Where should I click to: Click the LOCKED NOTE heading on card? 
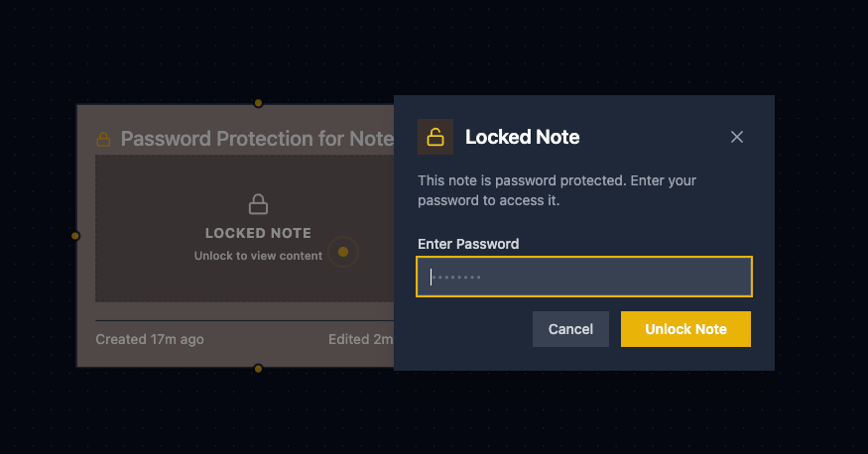pos(258,233)
